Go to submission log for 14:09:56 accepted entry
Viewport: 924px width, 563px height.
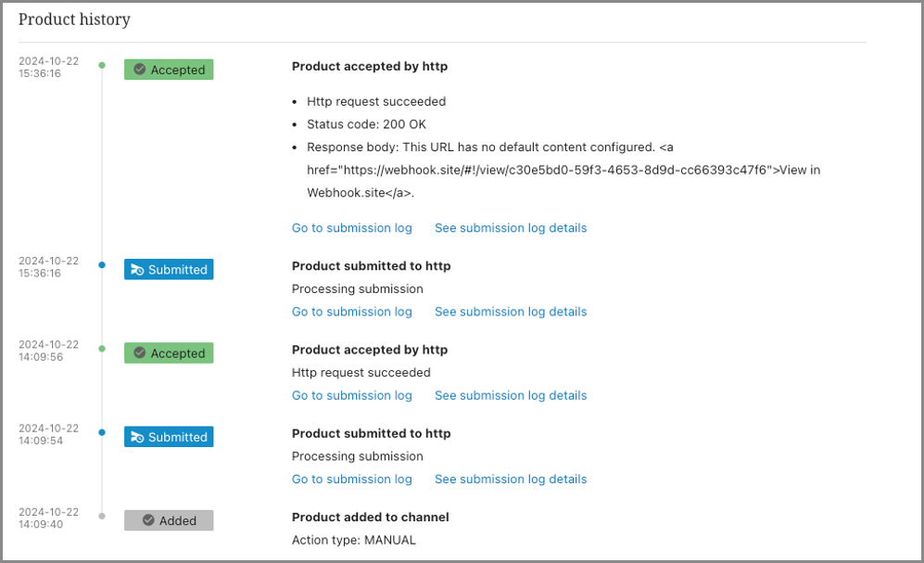pyautogui.click(x=351, y=395)
